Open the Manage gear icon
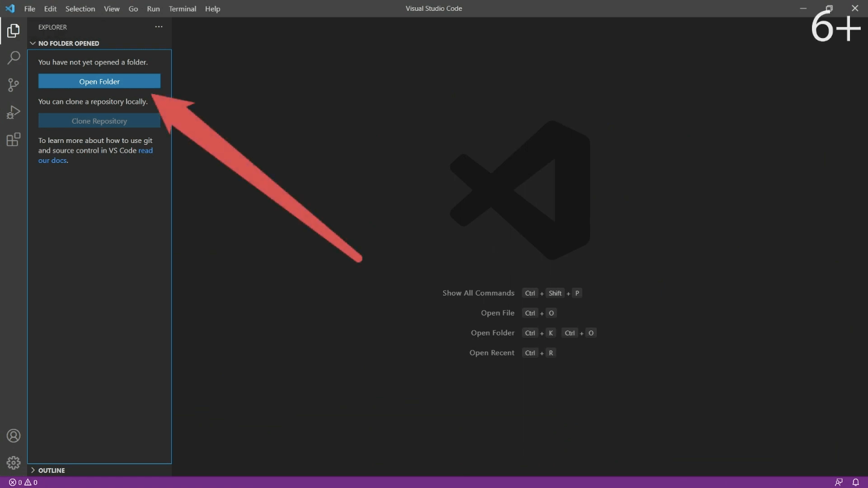 [13, 463]
